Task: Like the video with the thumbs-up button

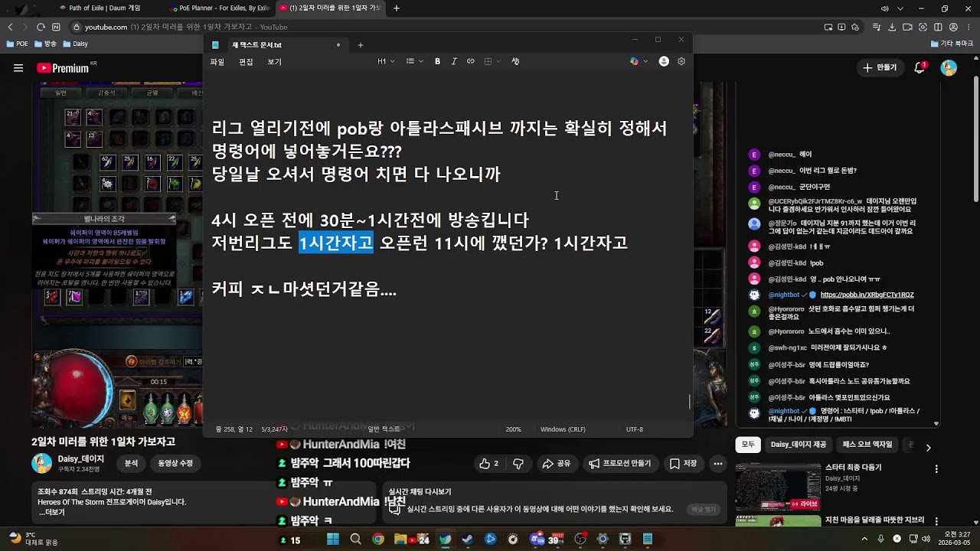Action: coord(488,463)
